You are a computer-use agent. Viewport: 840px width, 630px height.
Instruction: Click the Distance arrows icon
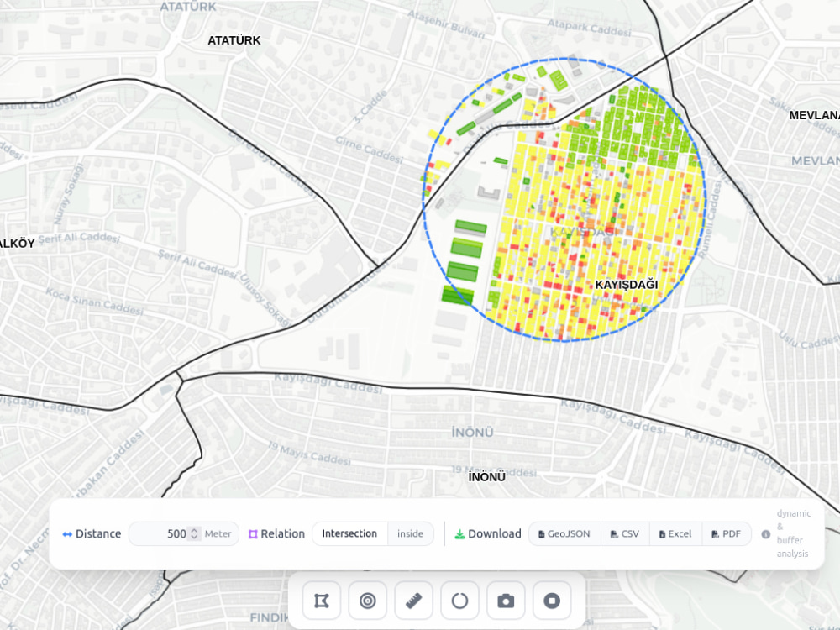coord(68,533)
